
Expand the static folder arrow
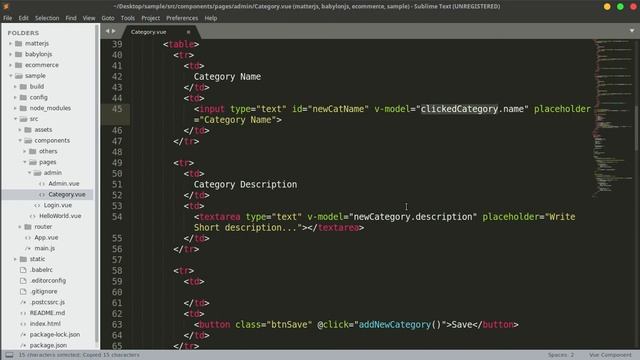click(16, 259)
